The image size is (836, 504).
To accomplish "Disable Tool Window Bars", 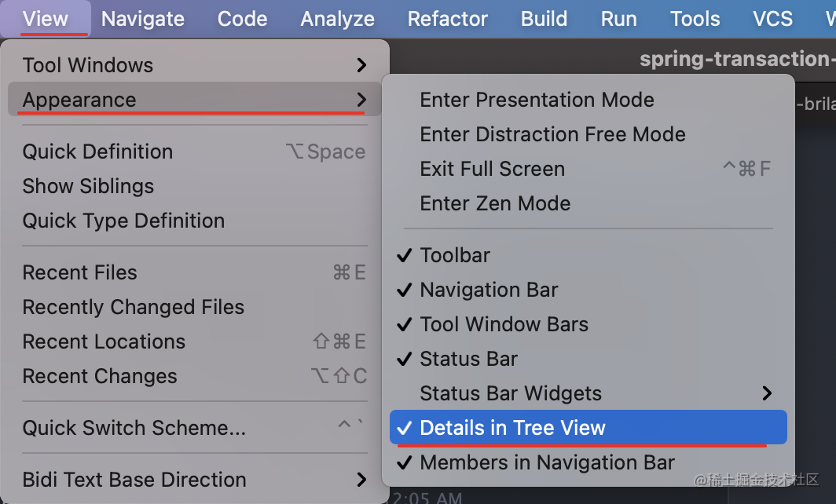I will click(x=504, y=324).
